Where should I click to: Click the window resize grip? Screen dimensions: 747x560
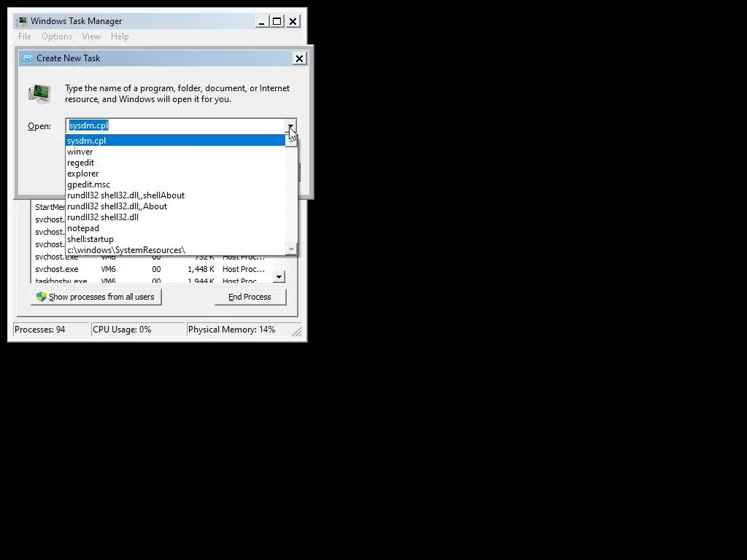[296, 332]
